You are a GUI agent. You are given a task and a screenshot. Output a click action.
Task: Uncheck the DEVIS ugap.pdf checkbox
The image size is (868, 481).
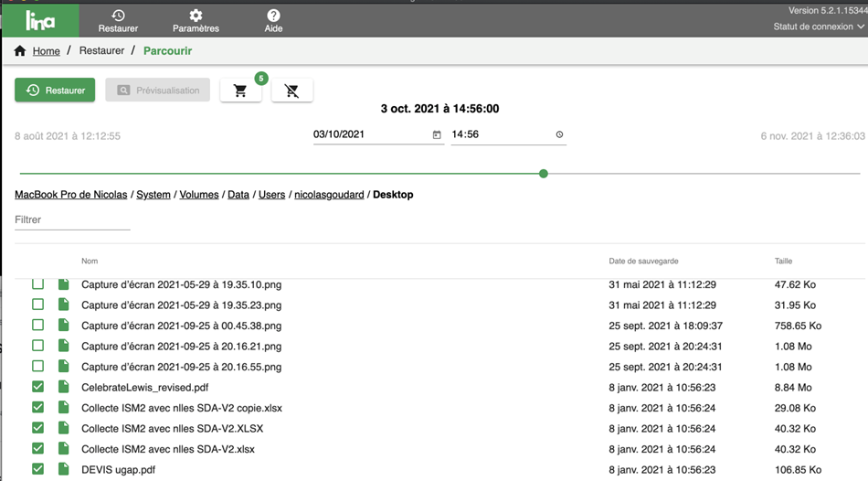38,469
